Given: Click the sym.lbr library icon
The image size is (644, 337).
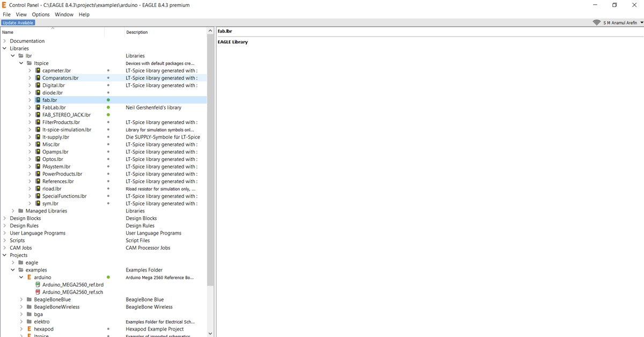Looking at the screenshot, I should (38, 203).
